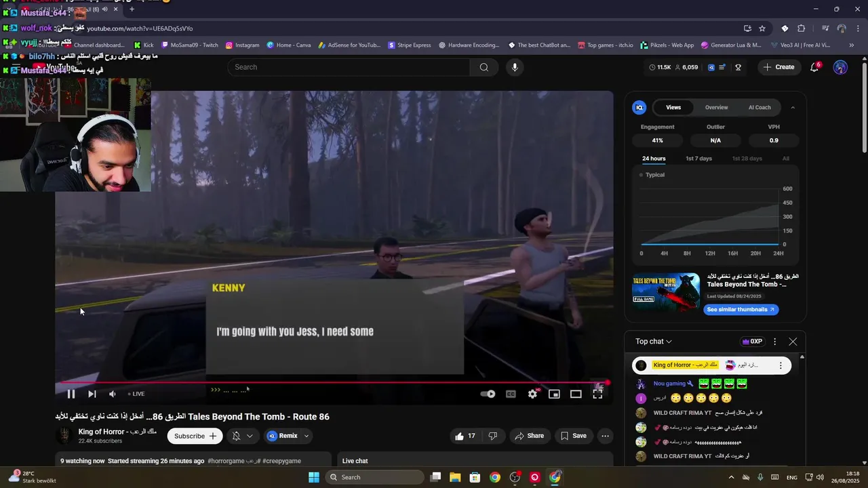Open the Tales Beyond The Tomb thumbnail
Image resolution: width=868 pixels, height=488 pixels.
coord(666,291)
